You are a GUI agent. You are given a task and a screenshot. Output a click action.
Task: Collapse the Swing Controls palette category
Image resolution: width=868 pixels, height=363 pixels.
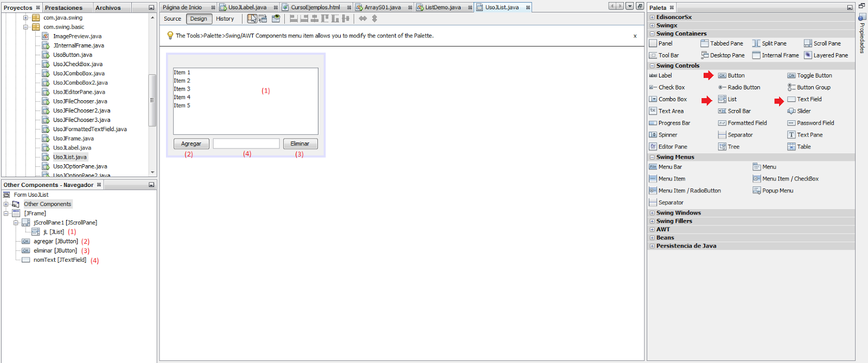pyautogui.click(x=652, y=66)
